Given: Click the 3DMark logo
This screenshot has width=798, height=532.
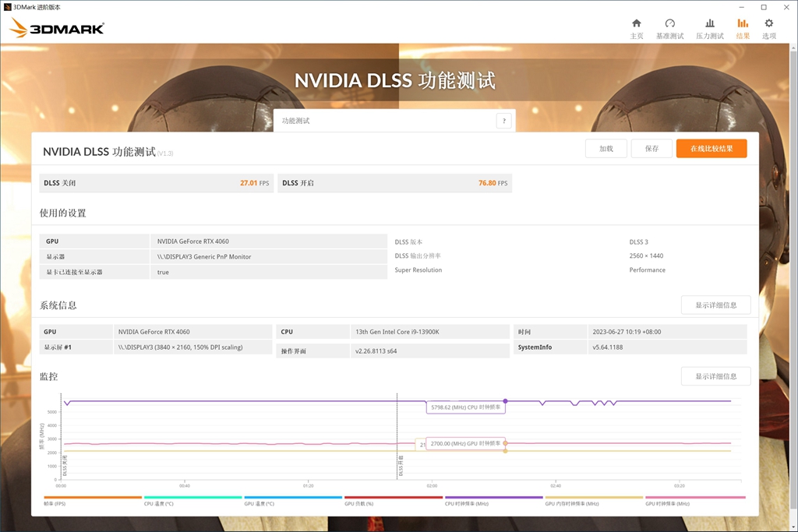Looking at the screenshot, I should [x=57, y=28].
